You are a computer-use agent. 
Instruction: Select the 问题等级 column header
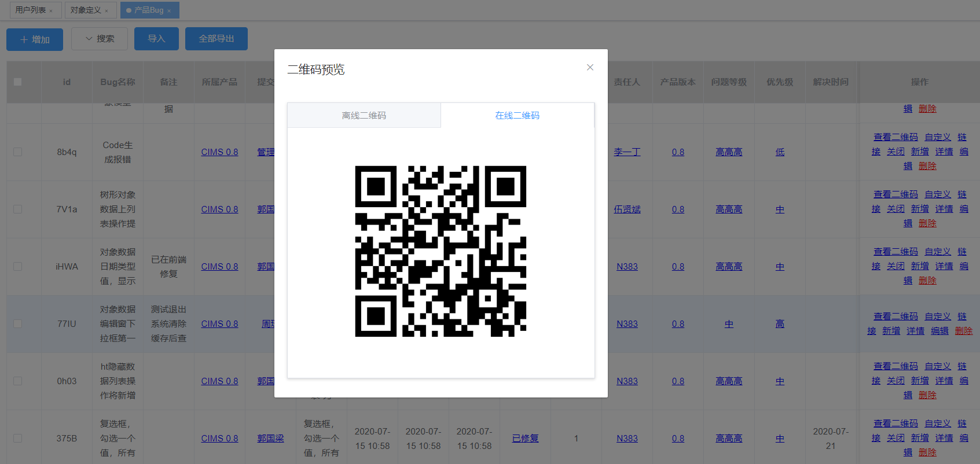coord(729,82)
